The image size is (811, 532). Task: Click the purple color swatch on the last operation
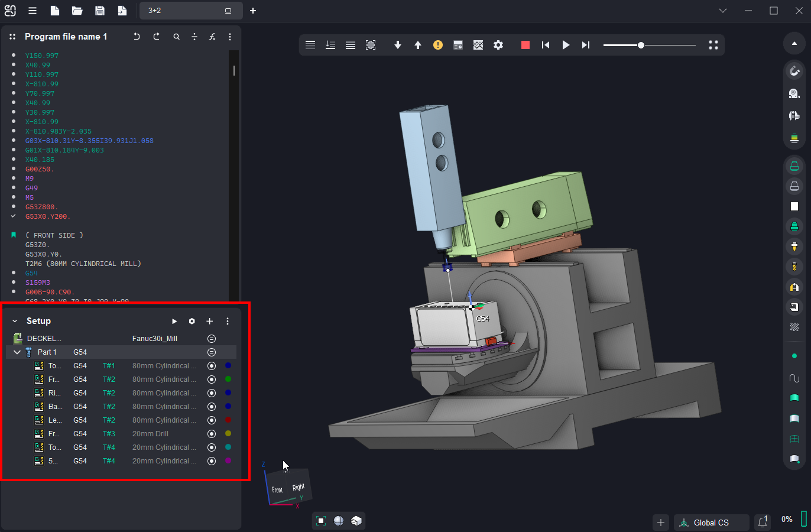228,461
